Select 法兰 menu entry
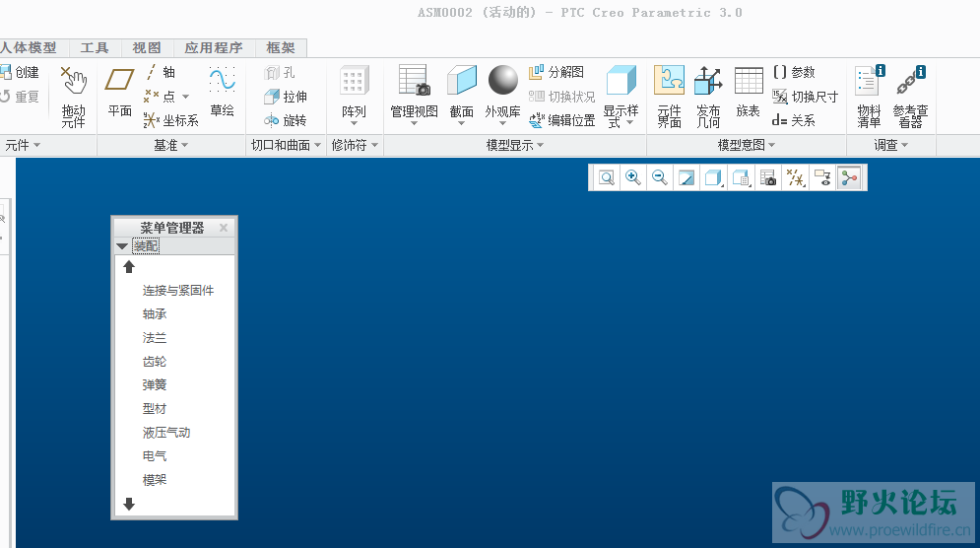 pyautogui.click(x=155, y=338)
